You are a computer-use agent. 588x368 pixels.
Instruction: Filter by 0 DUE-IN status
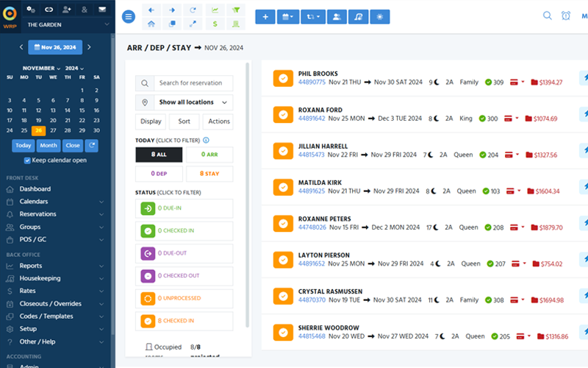pos(184,208)
